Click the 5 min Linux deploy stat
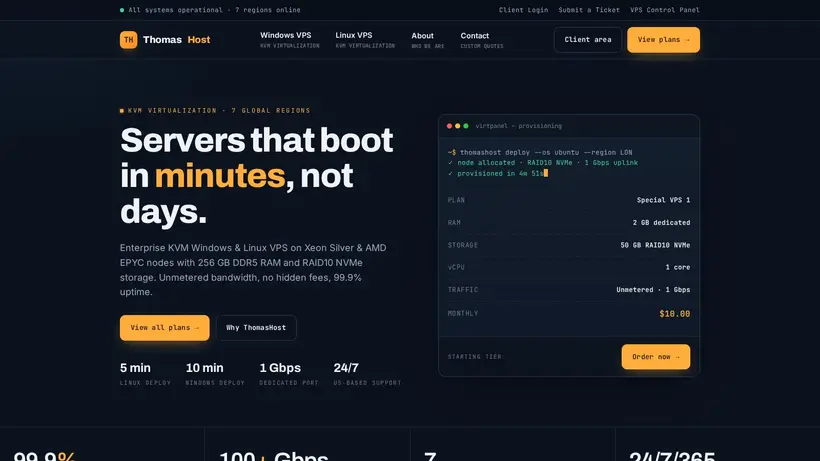The height and width of the screenshot is (461, 820). coord(145,374)
